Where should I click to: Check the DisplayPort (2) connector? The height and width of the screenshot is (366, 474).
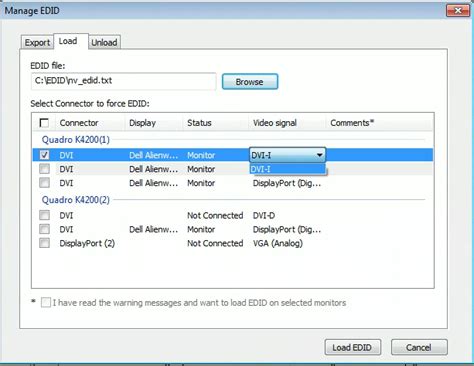pos(44,243)
